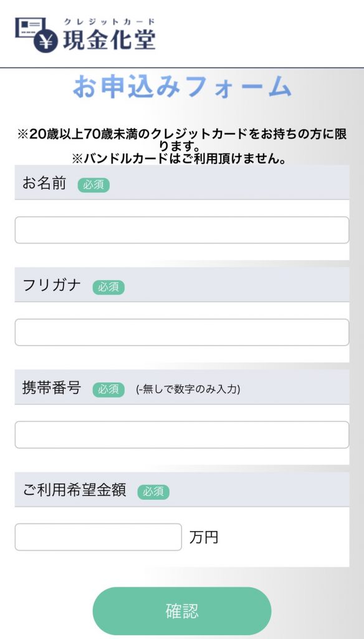364x639 pixels.
Task: Click the 現金化堂 logo icon
Action: pos(37,35)
